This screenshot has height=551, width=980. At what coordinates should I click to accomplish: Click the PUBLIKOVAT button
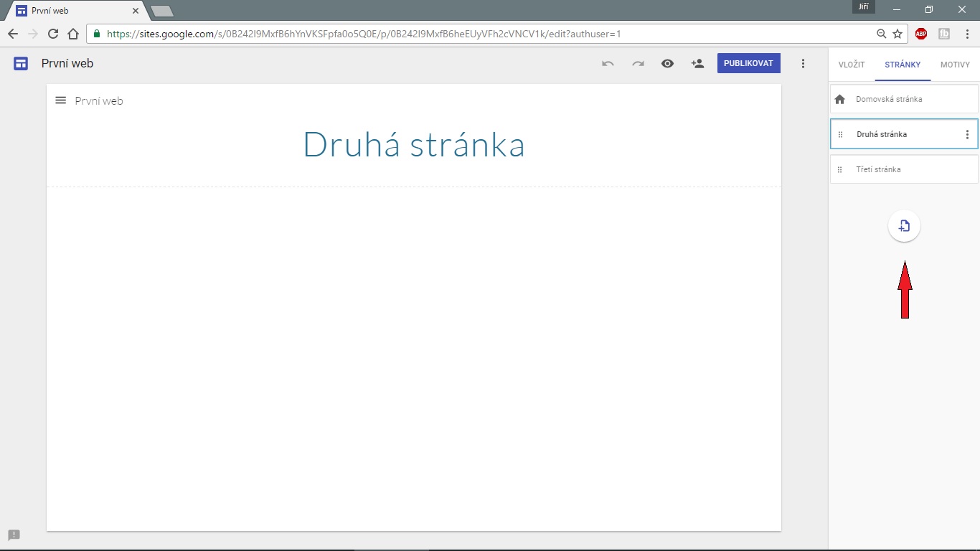(749, 63)
